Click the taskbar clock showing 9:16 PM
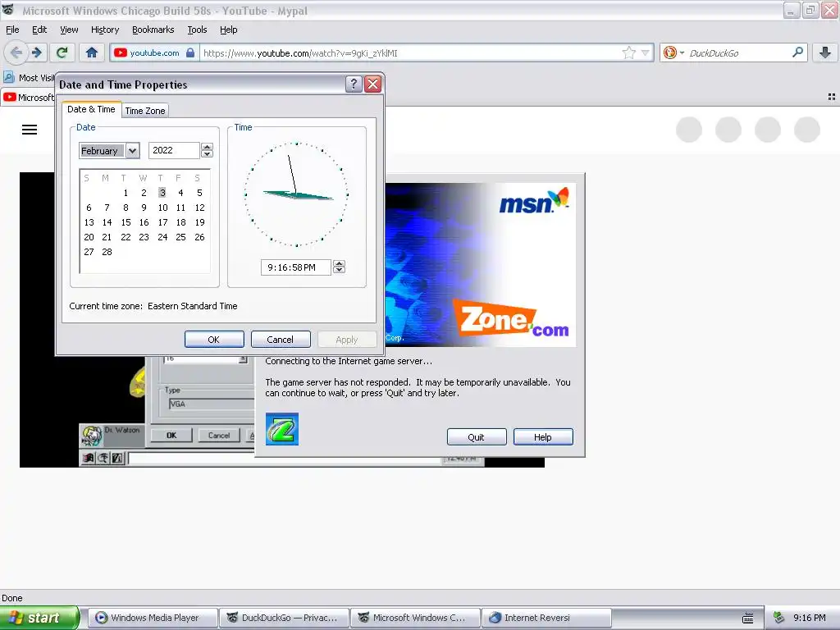Screen dimensions: 840x630 (810, 618)
